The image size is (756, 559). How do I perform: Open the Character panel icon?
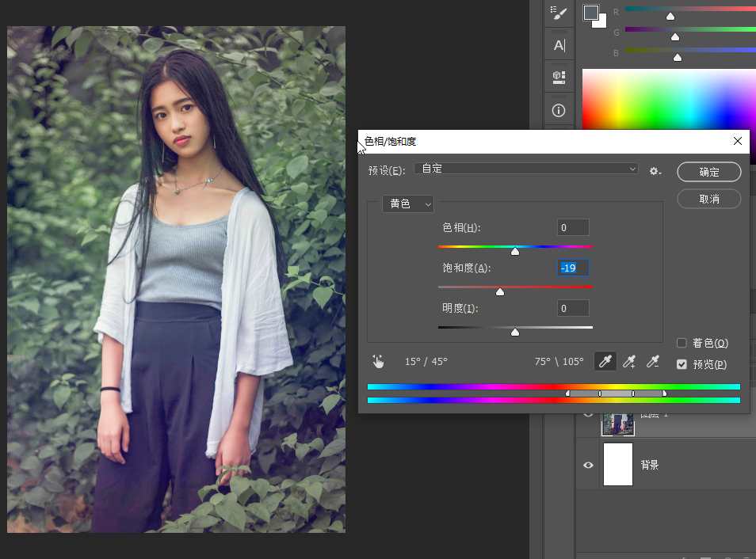pyautogui.click(x=559, y=45)
